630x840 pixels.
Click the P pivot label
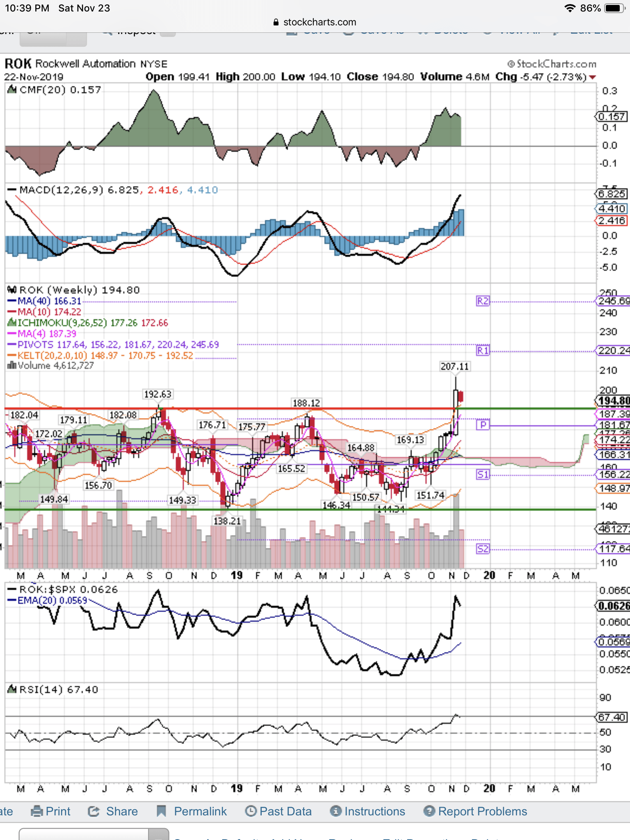tap(483, 425)
